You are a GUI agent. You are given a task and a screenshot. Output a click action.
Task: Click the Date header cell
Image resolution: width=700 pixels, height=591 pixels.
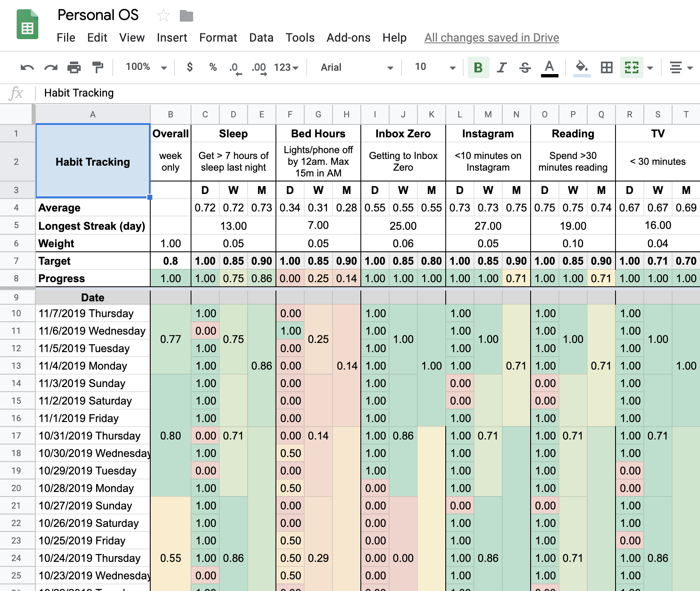coord(93,297)
